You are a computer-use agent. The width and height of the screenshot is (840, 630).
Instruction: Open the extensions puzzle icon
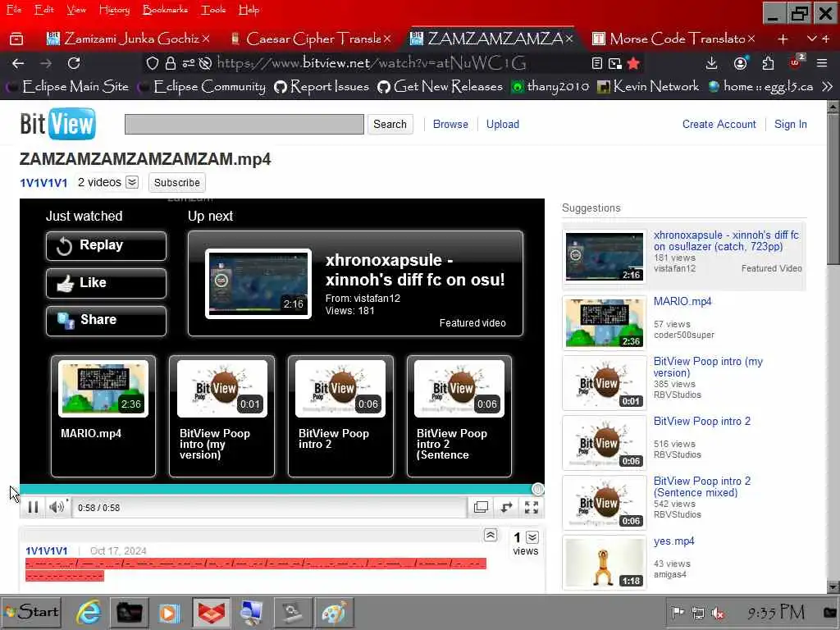click(768, 64)
